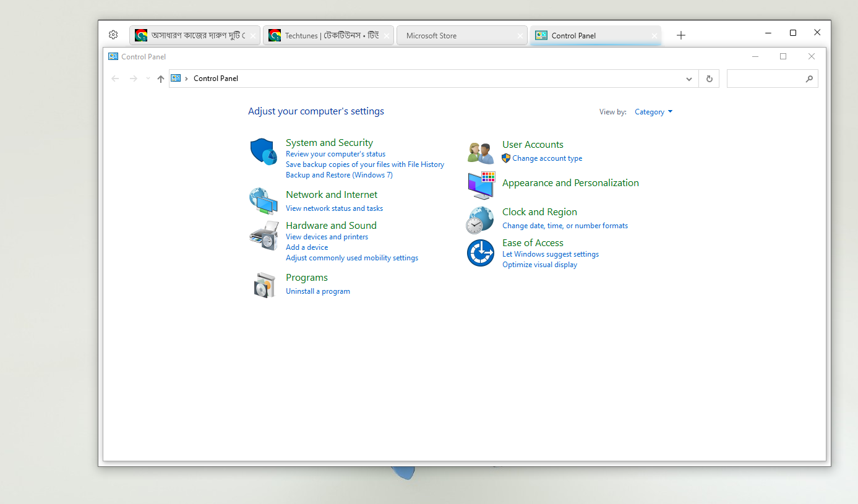
Task: Open Backup and Restore (Windows 7)
Action: click(339, 175)
